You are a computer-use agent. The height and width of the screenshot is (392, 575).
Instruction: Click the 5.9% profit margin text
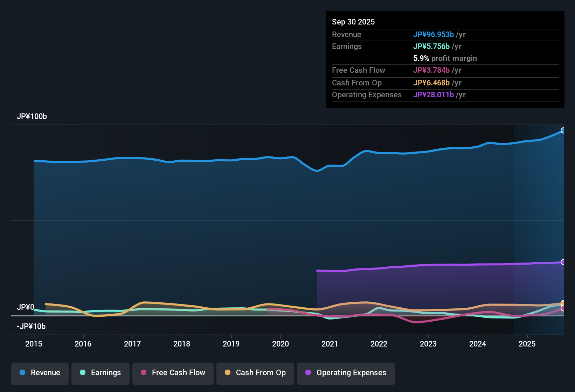click(445, 58)
